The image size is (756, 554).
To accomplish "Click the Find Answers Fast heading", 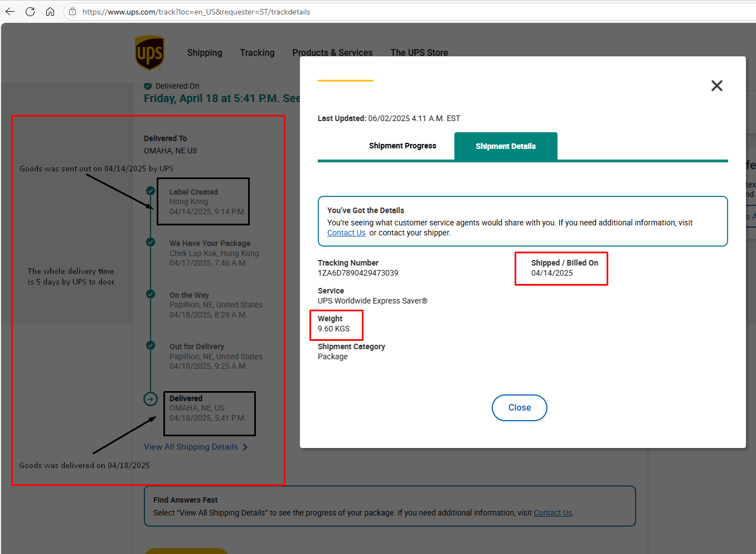I will (x=186, y=500).
